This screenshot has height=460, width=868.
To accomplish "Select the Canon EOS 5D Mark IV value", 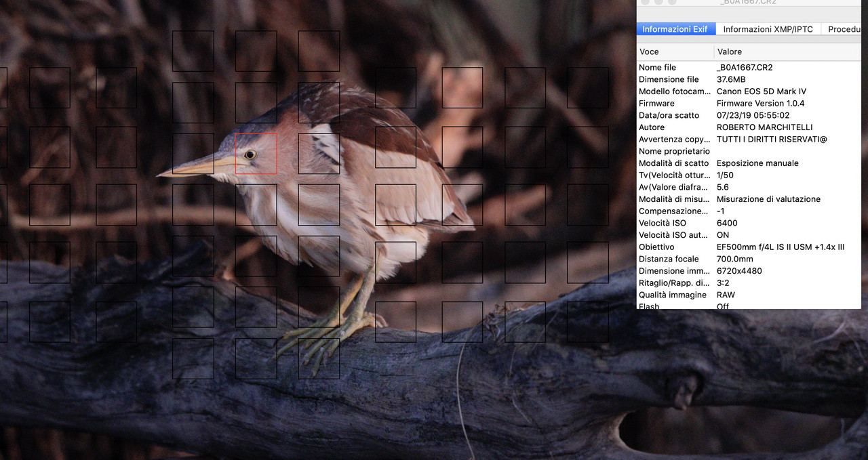I will (x=762, y=91).
